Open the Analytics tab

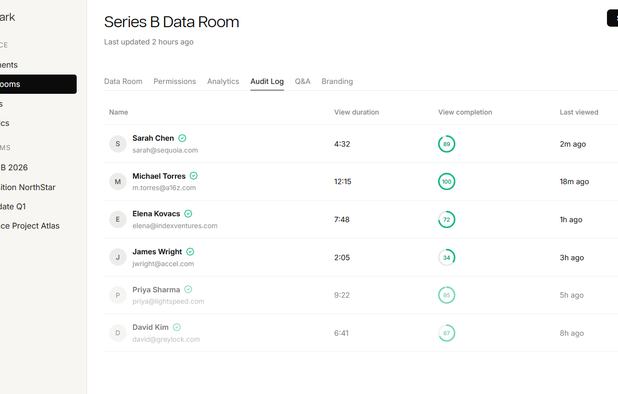pos(223,81)
